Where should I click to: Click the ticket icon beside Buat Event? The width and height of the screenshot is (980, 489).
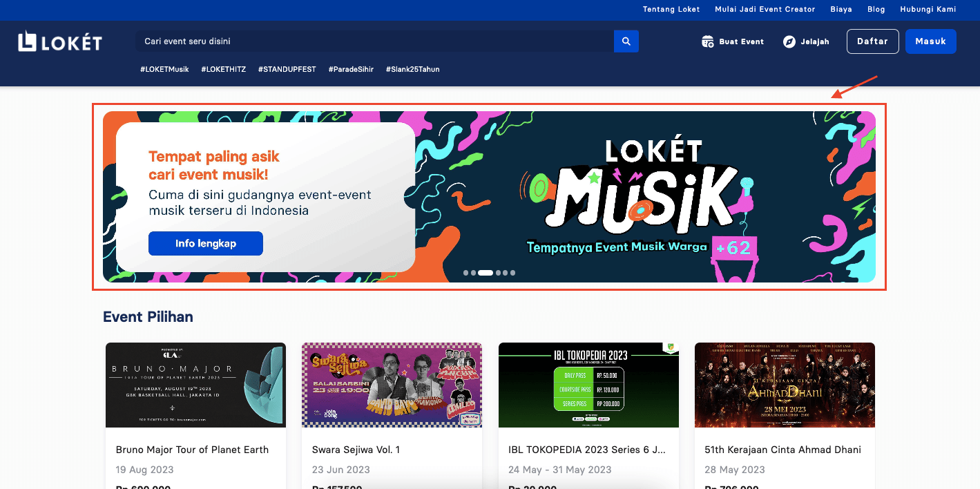(707, 41)
